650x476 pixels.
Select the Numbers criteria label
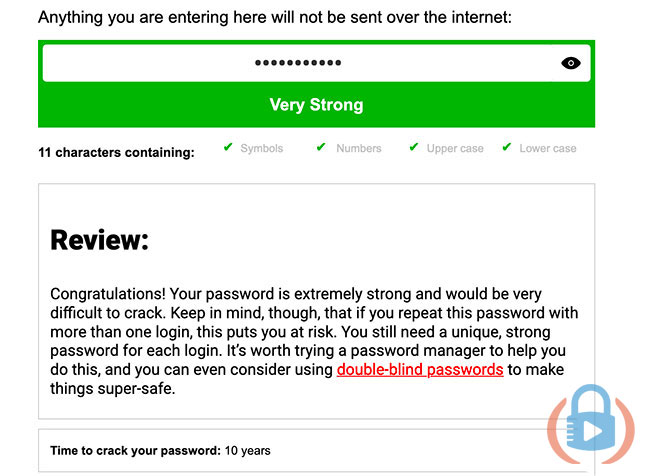click(359, 148)
